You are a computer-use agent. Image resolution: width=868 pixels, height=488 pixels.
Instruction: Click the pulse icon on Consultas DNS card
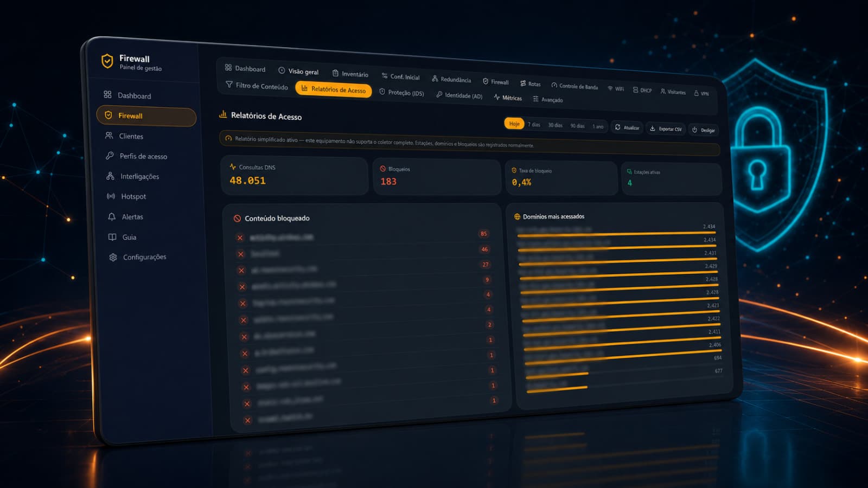click(x=233, y=166)
